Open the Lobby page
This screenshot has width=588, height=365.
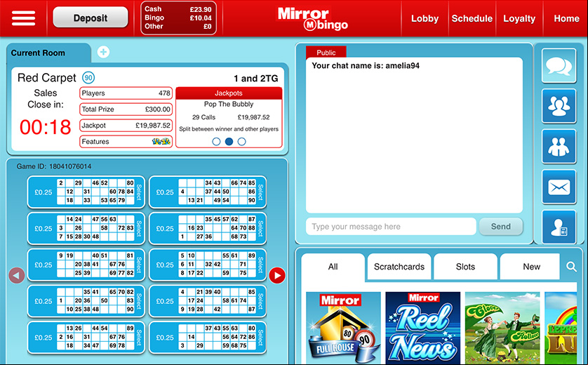pos(425,18)
